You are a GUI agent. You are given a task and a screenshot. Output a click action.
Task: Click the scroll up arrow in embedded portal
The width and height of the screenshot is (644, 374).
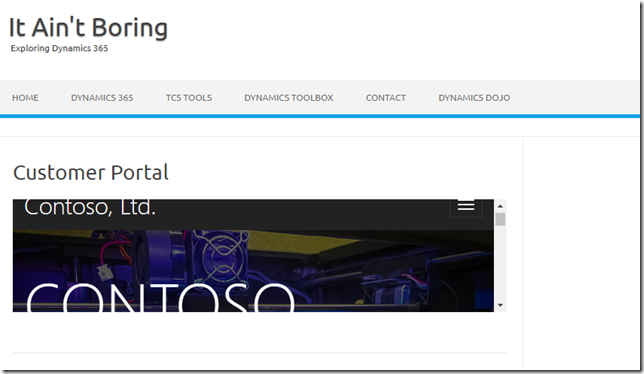pos(500,206)
